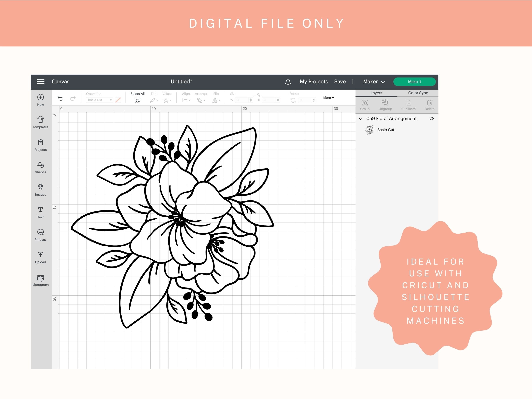This screenshot has height=399, width=532.
Task: Switch to the Layers tab
Action: tap(376, 93)
